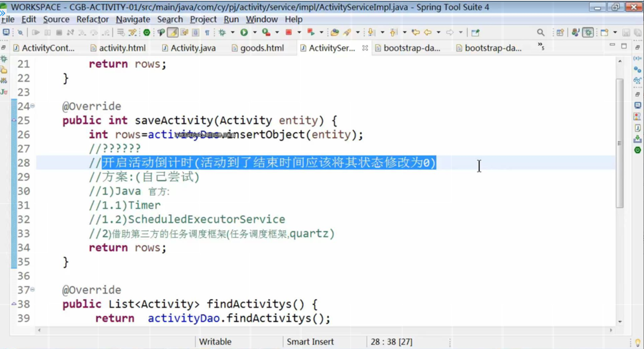Toggle Mark Occurrences highlighter icon
The height and width of the screenshot is (349, 644).
(x=173, y=32)
